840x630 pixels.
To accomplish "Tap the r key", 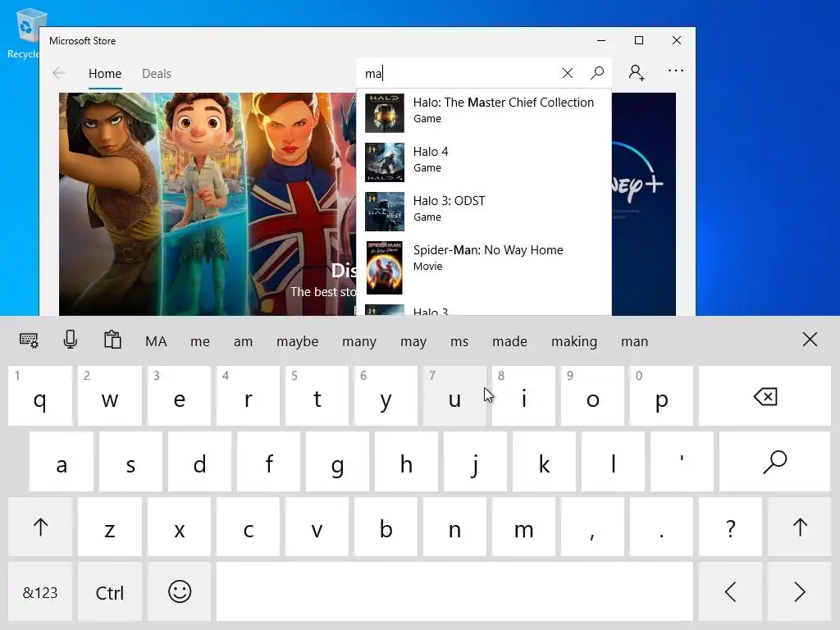I will 248,396.
